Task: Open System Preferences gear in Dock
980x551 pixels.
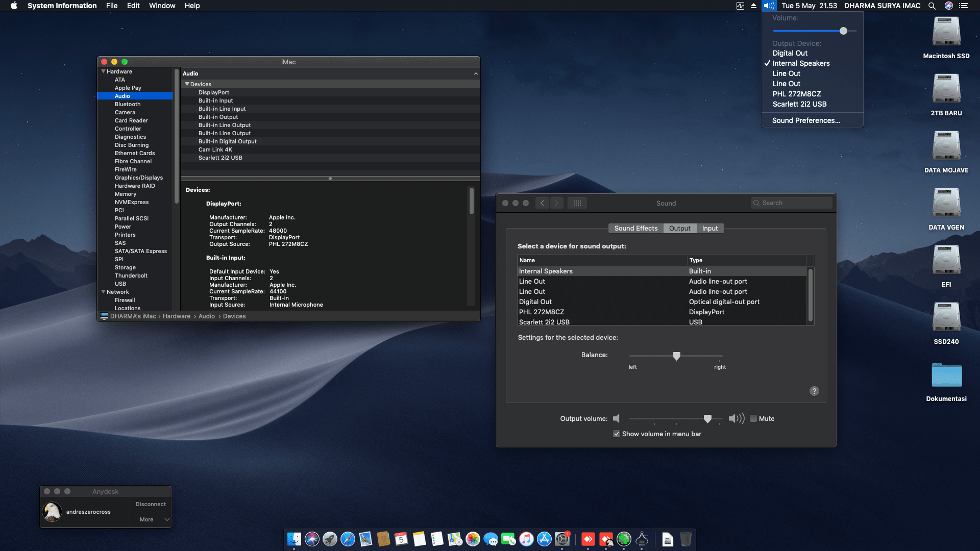Action: click(562, 539)
